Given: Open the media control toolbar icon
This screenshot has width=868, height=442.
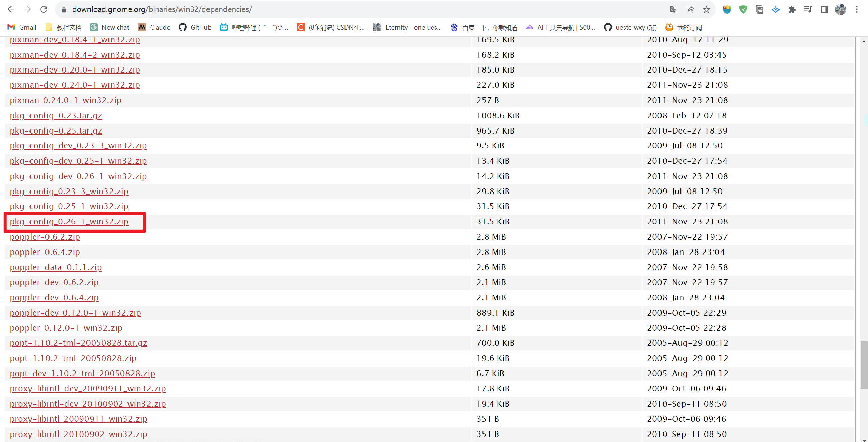Looking at the screenshot, I should 808,9.
